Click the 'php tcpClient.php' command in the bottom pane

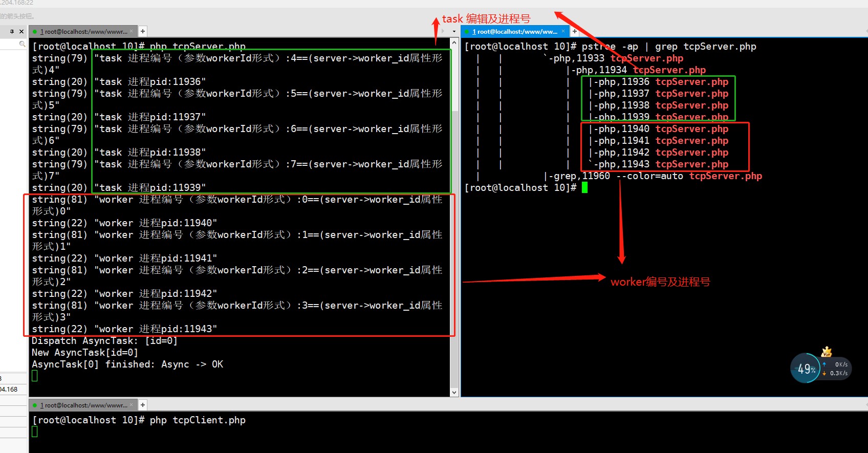click(198, 420)
